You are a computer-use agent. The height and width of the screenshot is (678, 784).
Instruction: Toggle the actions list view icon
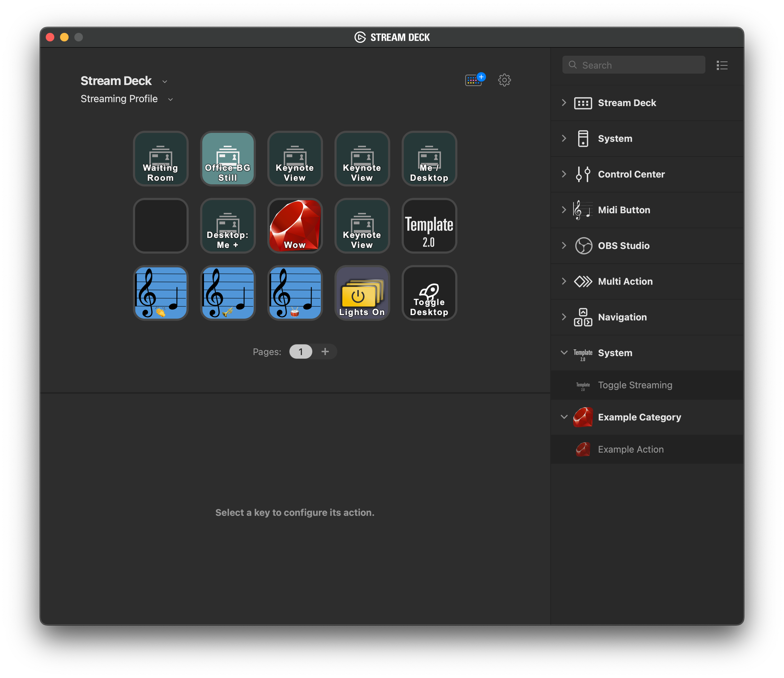[x=721, y=65]
